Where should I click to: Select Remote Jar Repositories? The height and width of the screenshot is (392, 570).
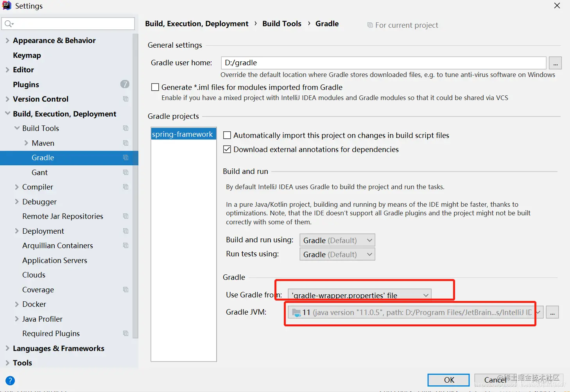[63, 216]
